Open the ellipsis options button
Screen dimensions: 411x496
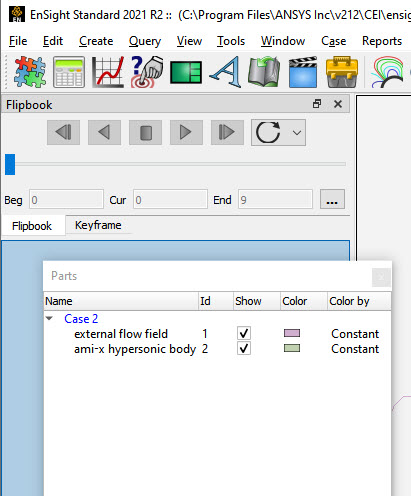pos(332,199)
